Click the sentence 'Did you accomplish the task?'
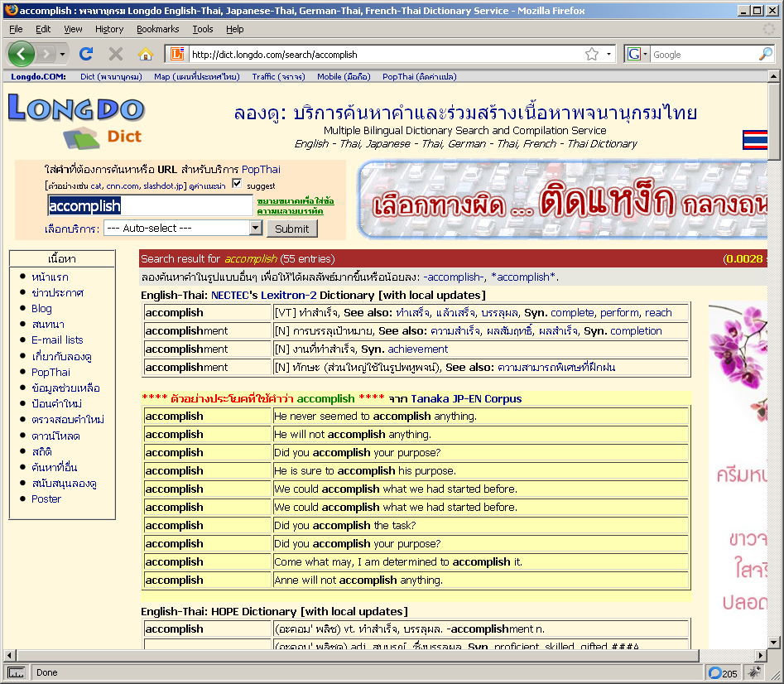 [345, 526]
